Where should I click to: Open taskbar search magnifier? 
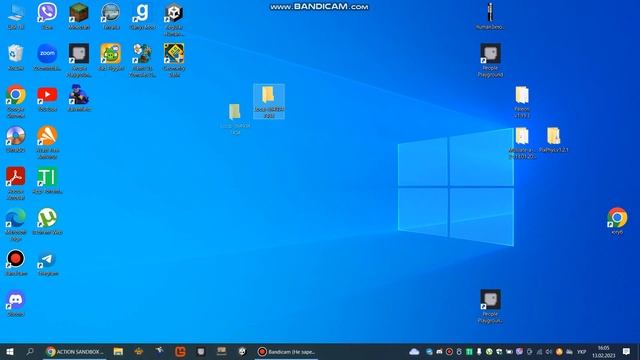pos(30,351)
